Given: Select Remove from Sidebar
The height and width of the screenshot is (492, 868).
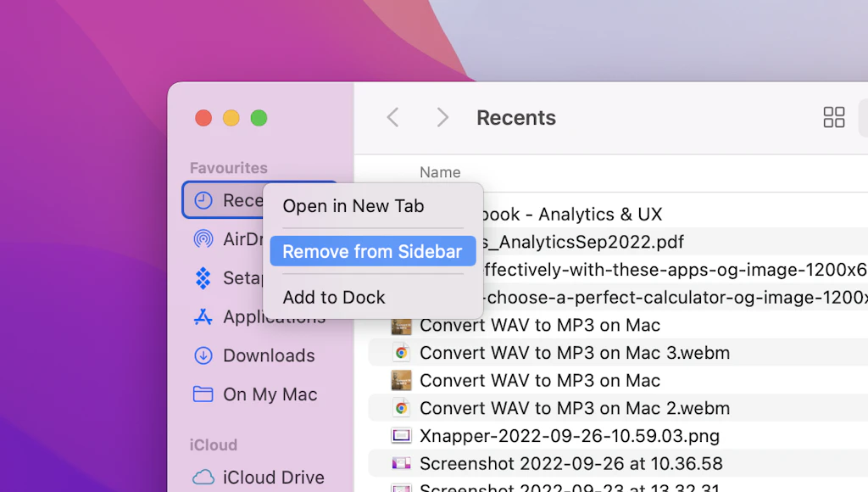Looking at the screenshot, I should (x=372, y=251).
